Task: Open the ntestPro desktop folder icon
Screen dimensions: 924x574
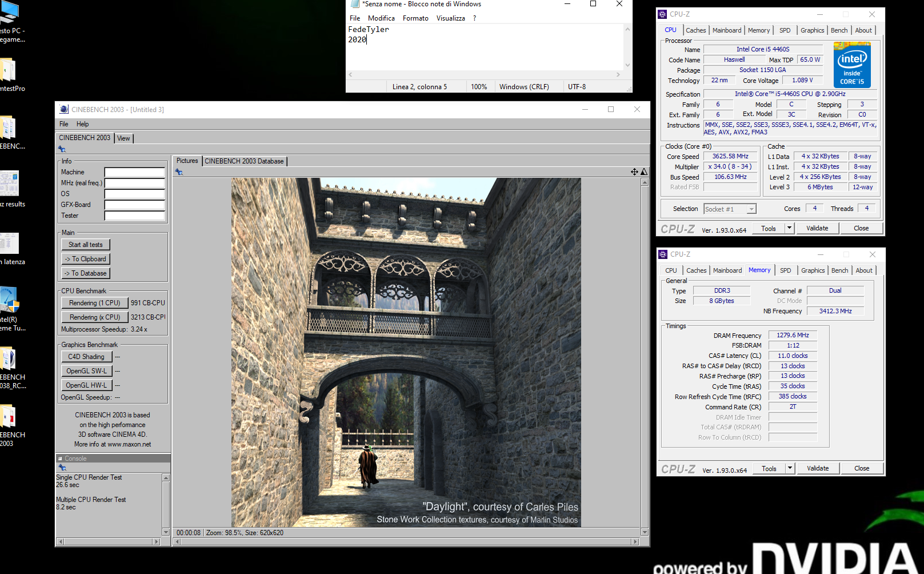Action: 10,74
